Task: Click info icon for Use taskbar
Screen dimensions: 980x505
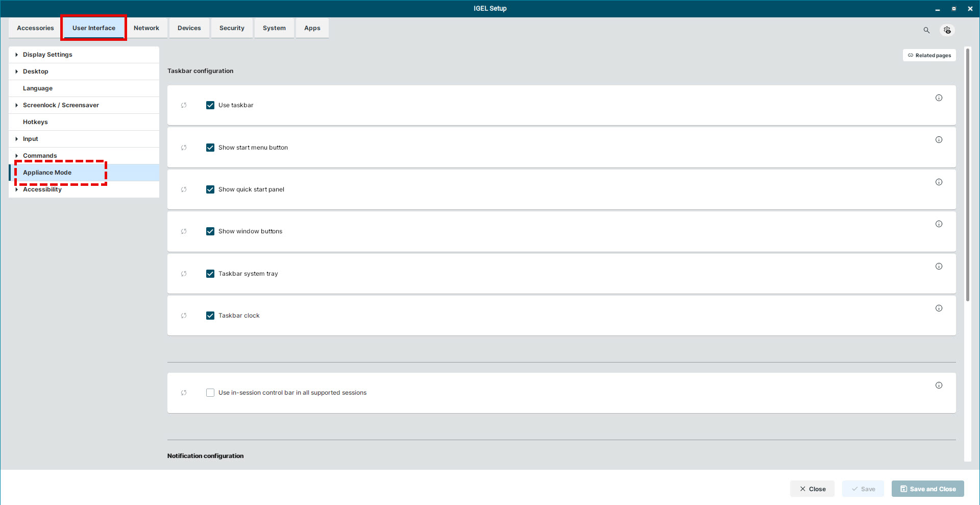Action: [x=939, y=98]
